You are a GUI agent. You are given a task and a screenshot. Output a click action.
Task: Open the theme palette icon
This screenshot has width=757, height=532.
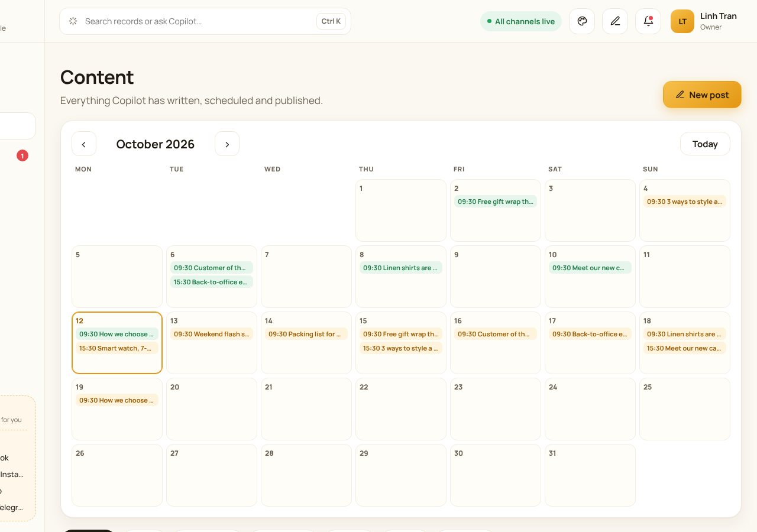(x=582, y=21)
